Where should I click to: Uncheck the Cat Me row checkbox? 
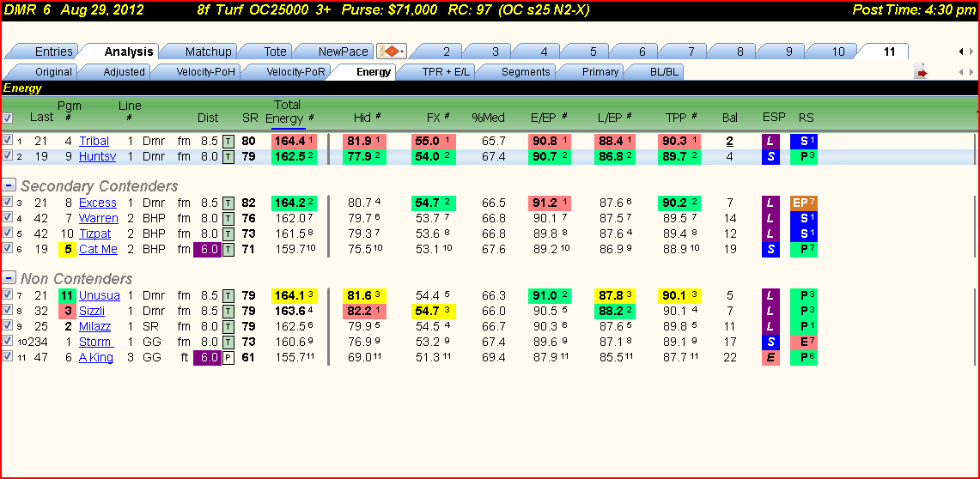(x=7, y=247)
